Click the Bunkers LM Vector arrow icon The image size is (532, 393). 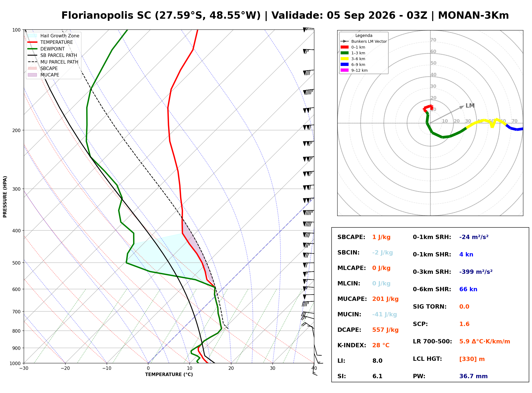coord(344,41)
